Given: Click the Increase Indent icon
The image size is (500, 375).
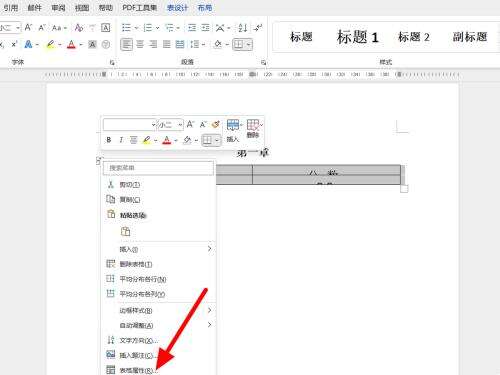Looking at the screenshot, I should (x=205, y=28).
